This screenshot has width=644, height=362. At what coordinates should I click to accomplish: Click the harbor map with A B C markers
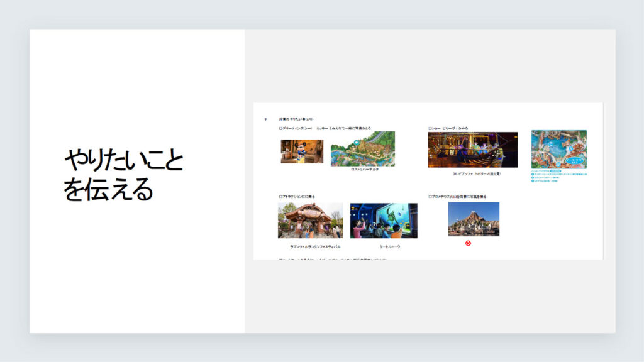pyautogui.click(x=559, y=150)
